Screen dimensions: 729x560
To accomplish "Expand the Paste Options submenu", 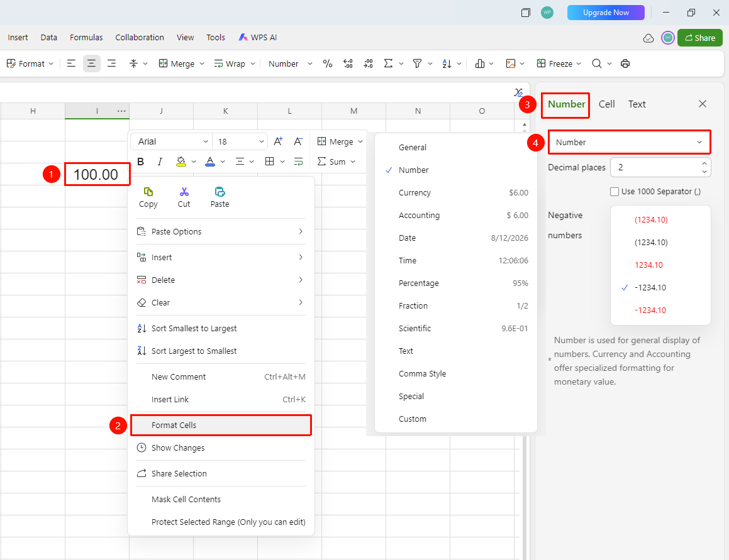I will coord(221,231).
